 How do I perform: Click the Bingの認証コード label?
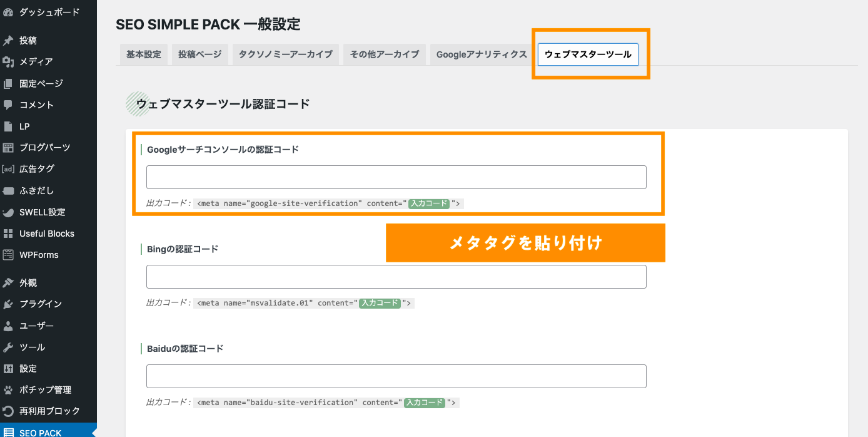pyautogui.click(x=183, y=249)
